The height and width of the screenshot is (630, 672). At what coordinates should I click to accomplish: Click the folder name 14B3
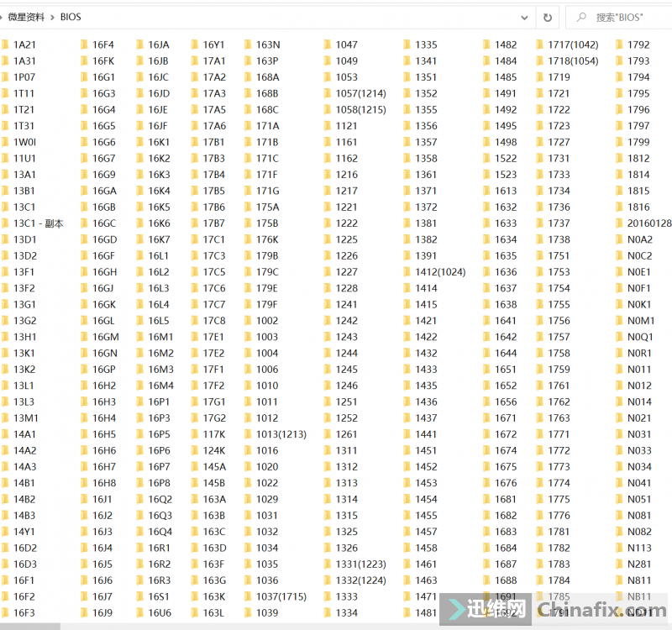coord(24,516)
